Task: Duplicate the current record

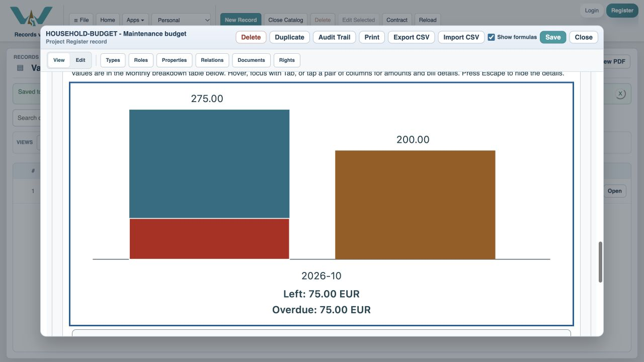Action: click(x=290, y=37)
